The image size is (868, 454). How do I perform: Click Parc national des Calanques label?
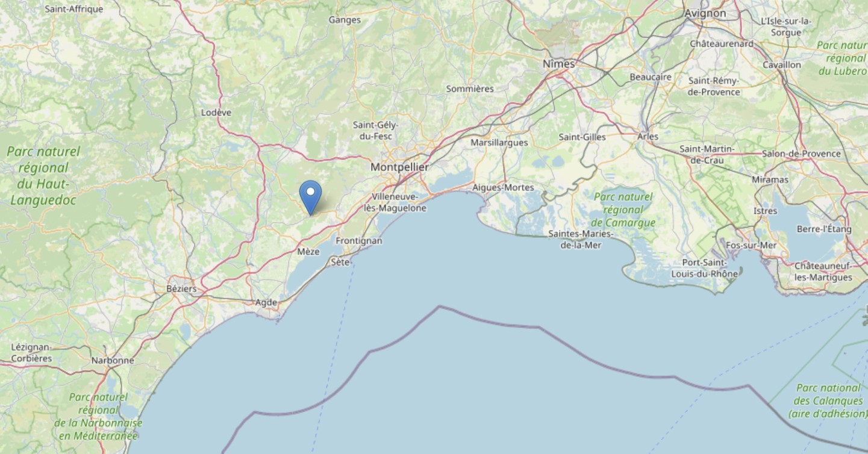tap(828, 401)
